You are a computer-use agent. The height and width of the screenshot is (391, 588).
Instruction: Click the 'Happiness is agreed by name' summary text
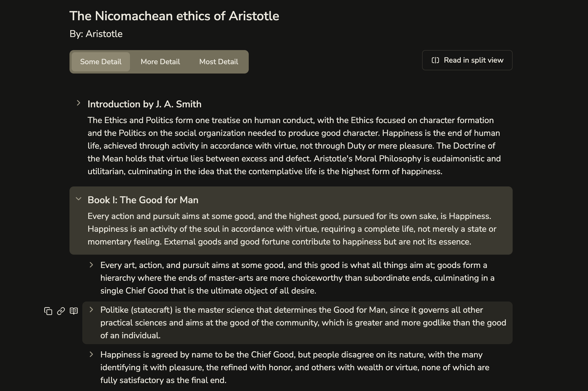click(295, 367)
